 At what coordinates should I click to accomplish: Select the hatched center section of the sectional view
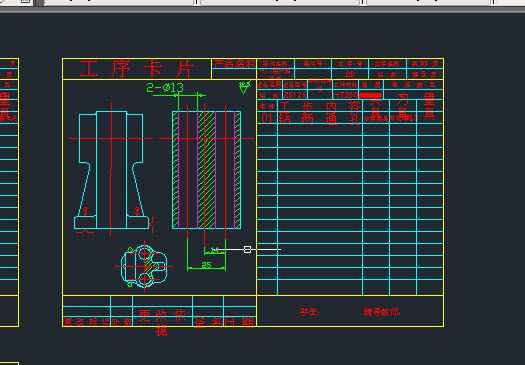click(206, 170)
